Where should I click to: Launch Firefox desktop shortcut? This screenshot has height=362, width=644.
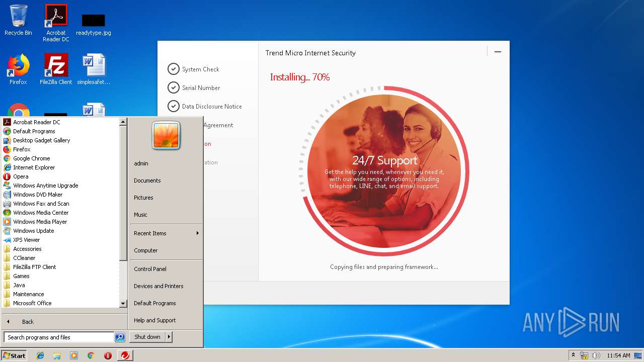18,69
